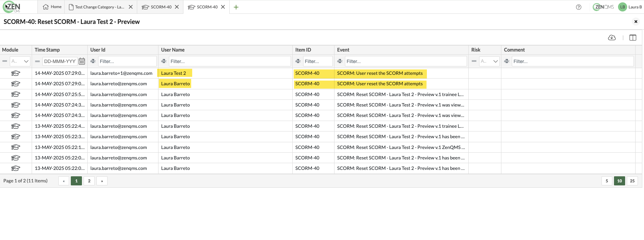Click the Event filter field
The image size is (644, 240).
click(406, 61)
